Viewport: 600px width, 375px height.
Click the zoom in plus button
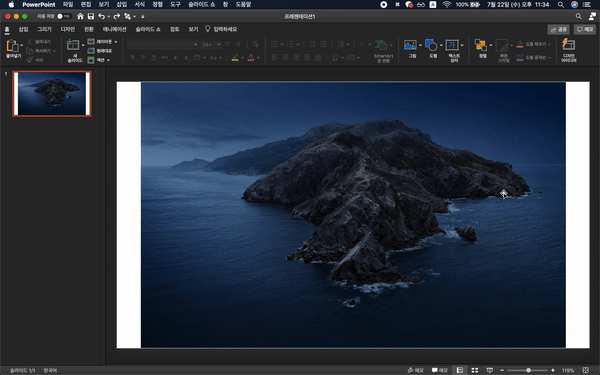(x=553, y=370)
